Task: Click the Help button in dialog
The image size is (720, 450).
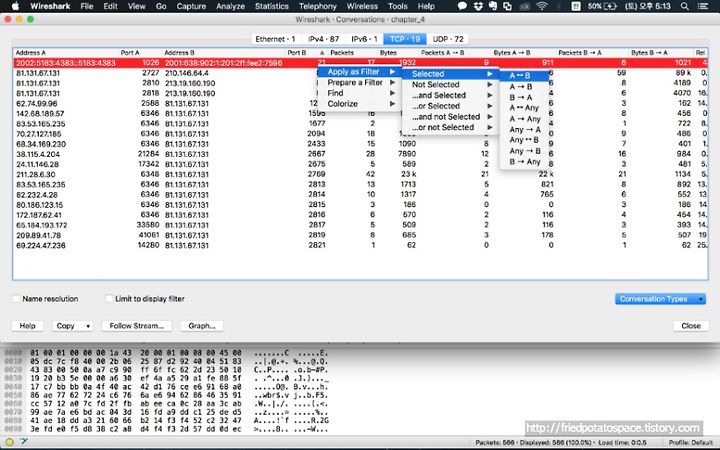Action: pyautogui.click(x=27, y=326)
